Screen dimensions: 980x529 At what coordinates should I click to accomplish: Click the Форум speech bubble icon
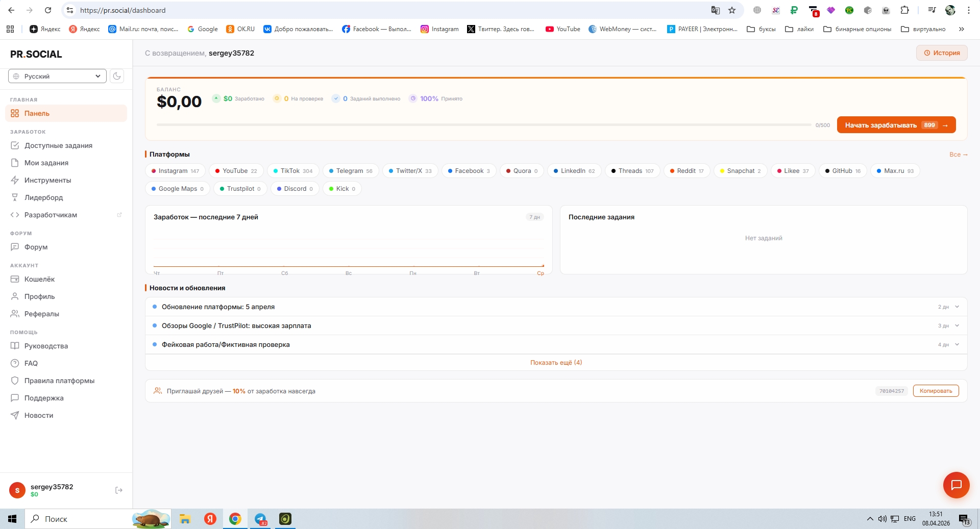click(x=15, y=247)
